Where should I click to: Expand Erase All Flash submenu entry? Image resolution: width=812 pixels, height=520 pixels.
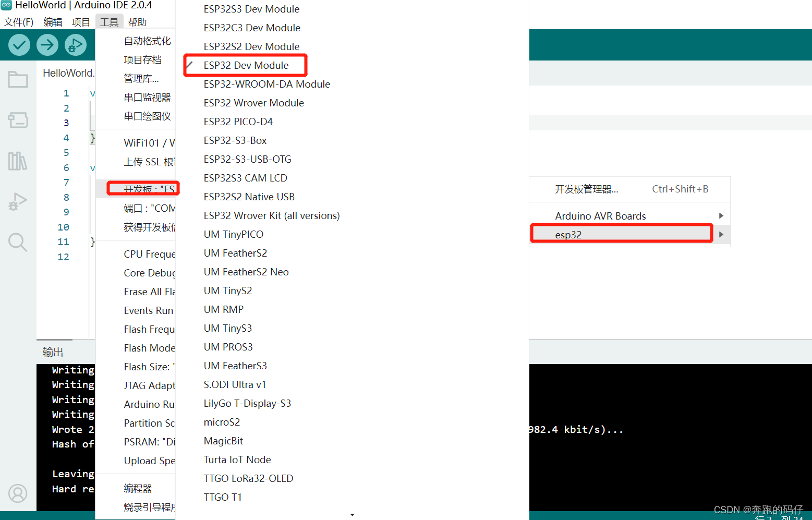pos(136,292)
